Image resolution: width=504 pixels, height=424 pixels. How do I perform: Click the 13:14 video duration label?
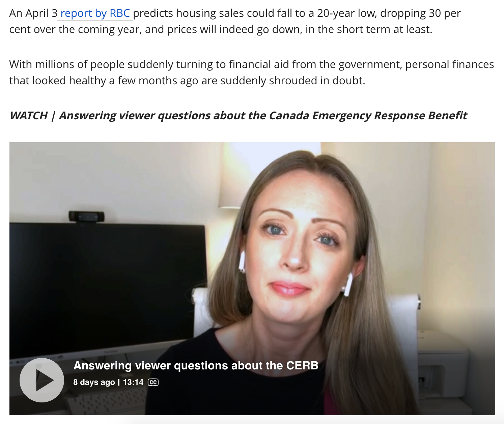[x=133, y=382]
